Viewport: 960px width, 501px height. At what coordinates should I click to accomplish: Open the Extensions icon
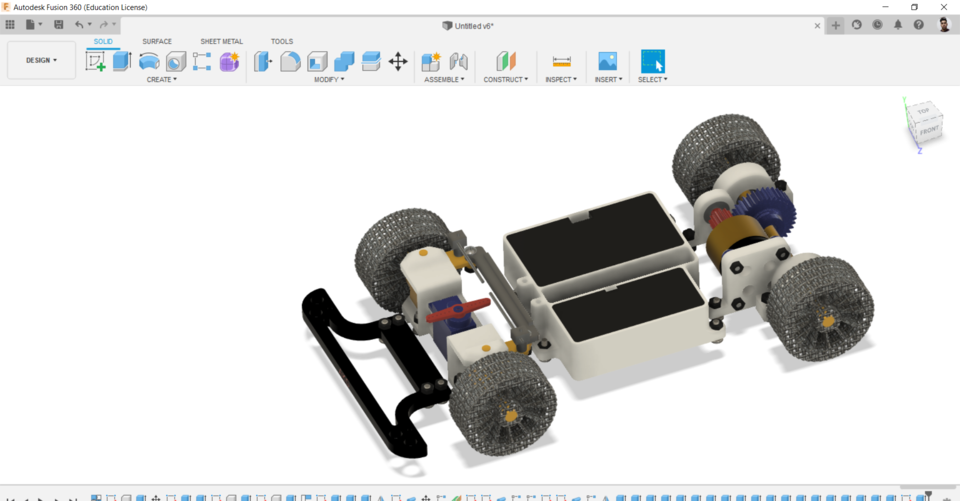(857, 24)
